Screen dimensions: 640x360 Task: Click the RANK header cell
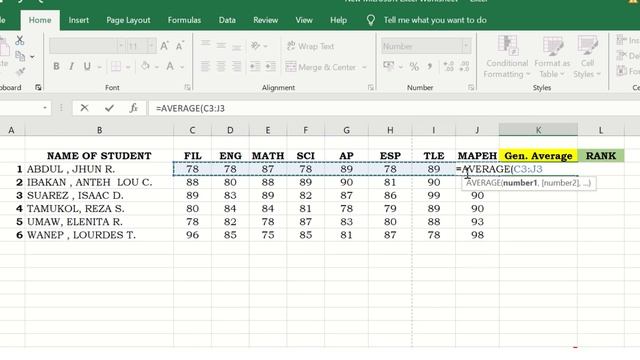(601, 156)
